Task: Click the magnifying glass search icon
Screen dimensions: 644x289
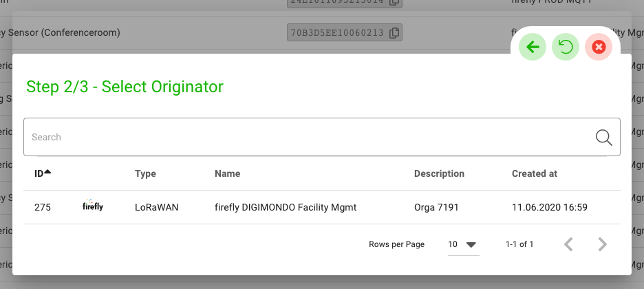Action: (x=603, y=137)
